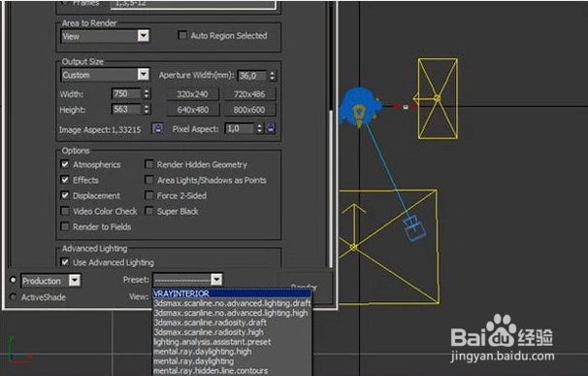Check Auto Region Selected
588x376 pixels.
[182, 35]
